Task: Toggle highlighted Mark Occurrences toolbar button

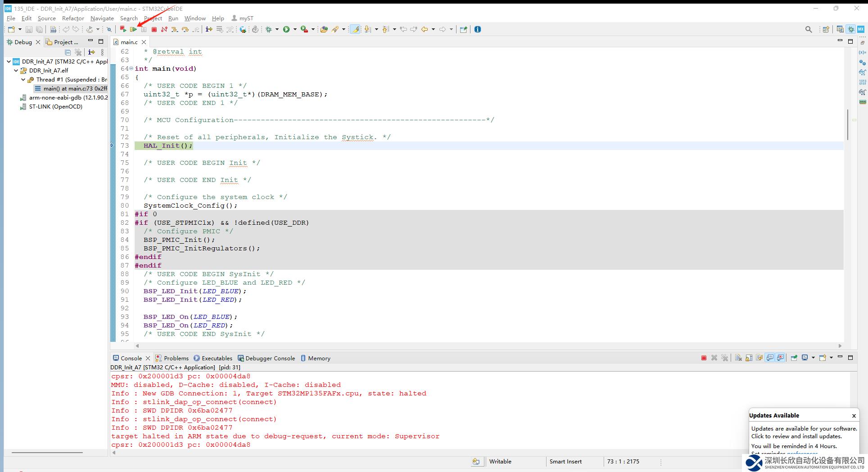Action: pos(355,29)
